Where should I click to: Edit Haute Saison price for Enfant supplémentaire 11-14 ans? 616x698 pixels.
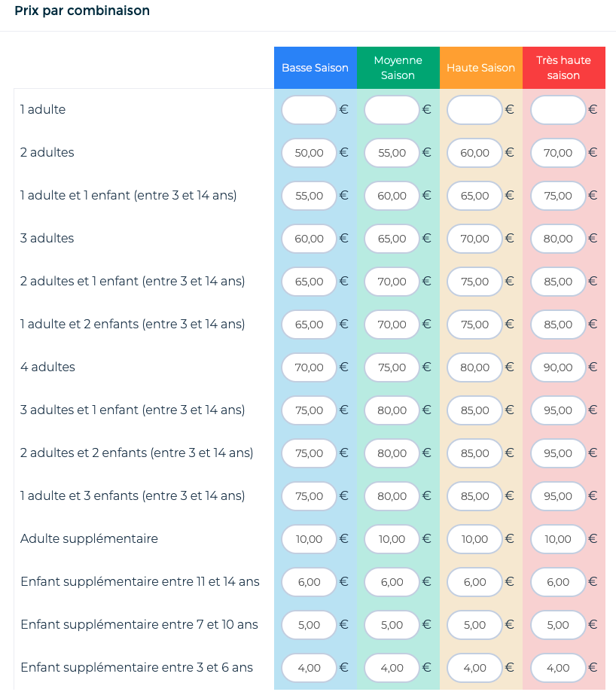[474, 582]
